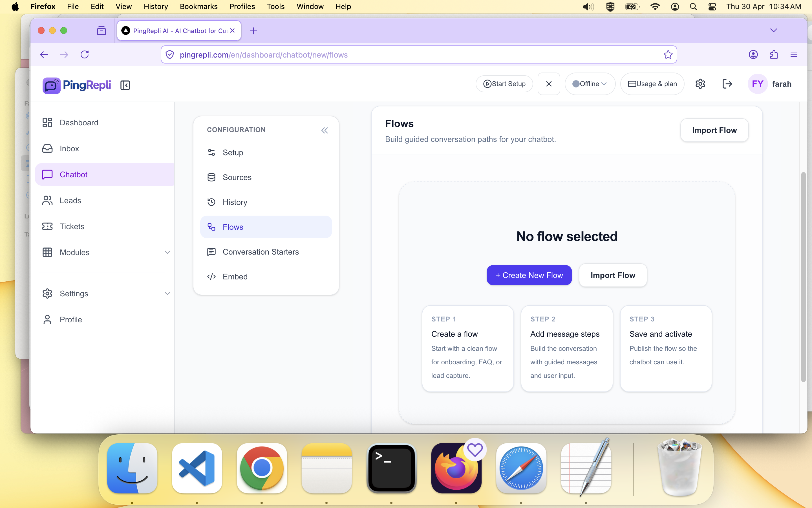This screenshot has width=812, height=508.
Task: Click the Sources database icon
Action: tap(211, 178)
